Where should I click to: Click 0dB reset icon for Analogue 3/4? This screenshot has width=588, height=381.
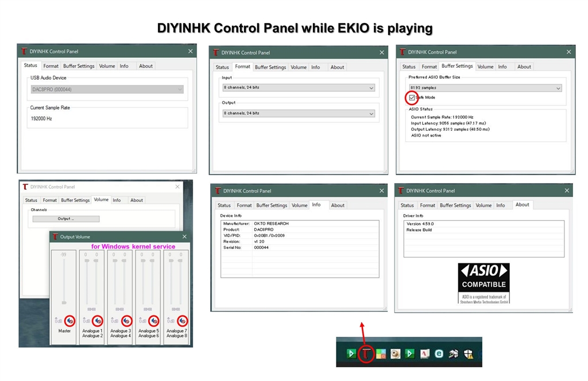point(114,321)
